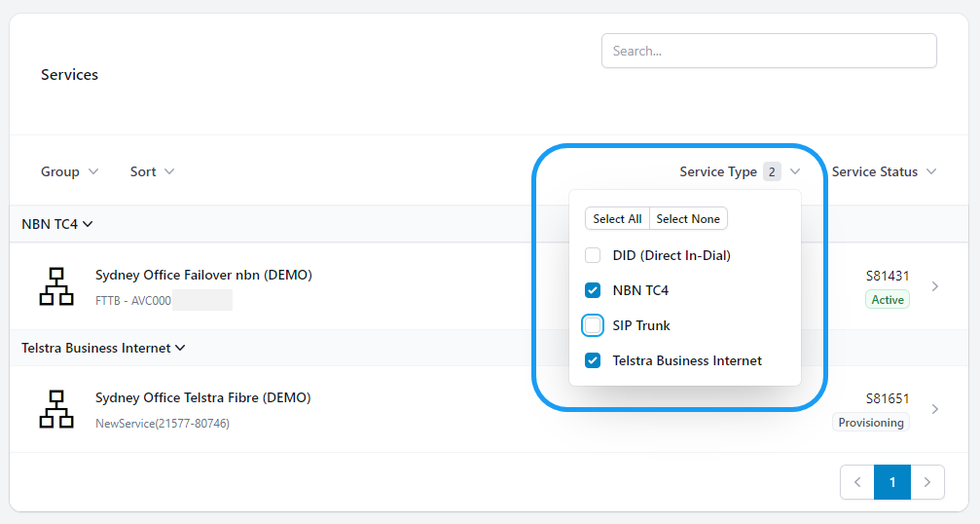Select page 1 in pagination
Image resolution: width=980 pixels, height=524 pixels.
(891, 482)
